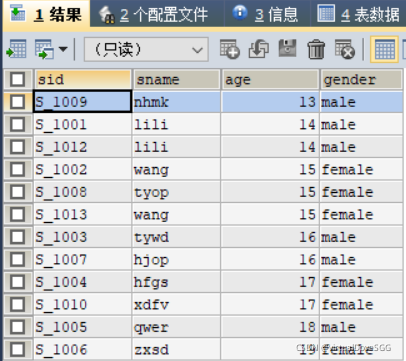Select the tyop name cell

coord(176,192)
